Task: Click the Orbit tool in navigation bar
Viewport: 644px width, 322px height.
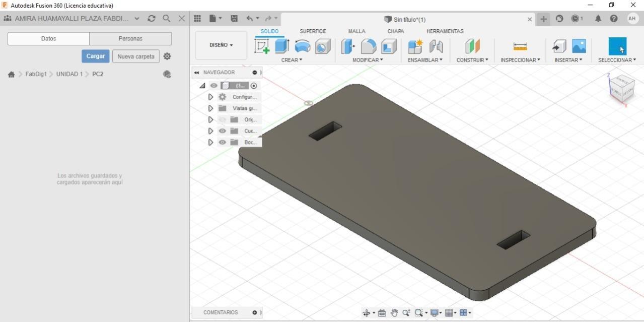Action: point(367,313)
